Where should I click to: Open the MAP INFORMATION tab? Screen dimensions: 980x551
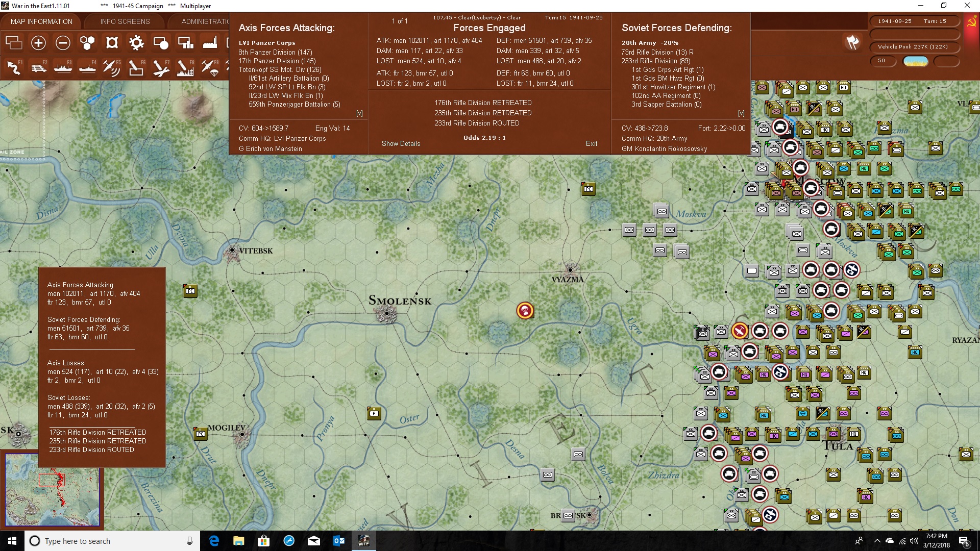coord(41,21)
